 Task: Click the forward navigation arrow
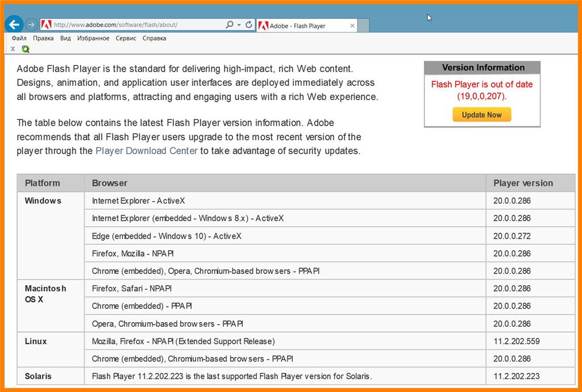pos(31,25)
